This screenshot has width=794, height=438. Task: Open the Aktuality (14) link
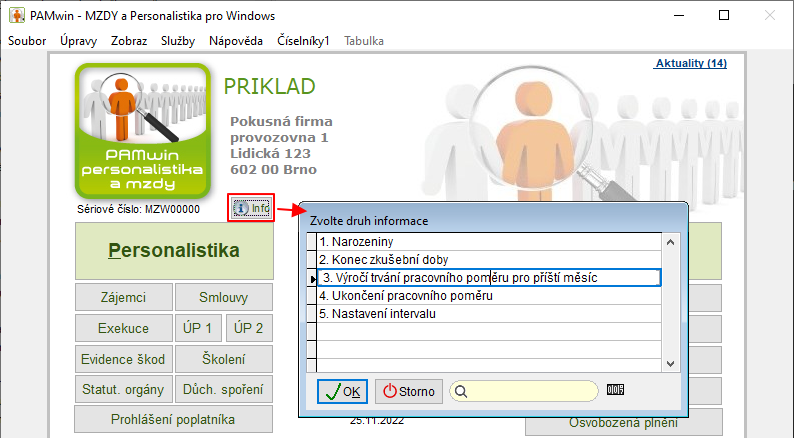pyautogui.click(x=690, y=63)
